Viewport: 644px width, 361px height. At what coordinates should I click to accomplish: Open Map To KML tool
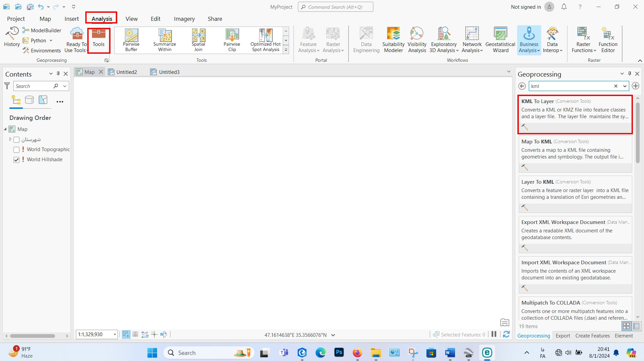(575, 154)
